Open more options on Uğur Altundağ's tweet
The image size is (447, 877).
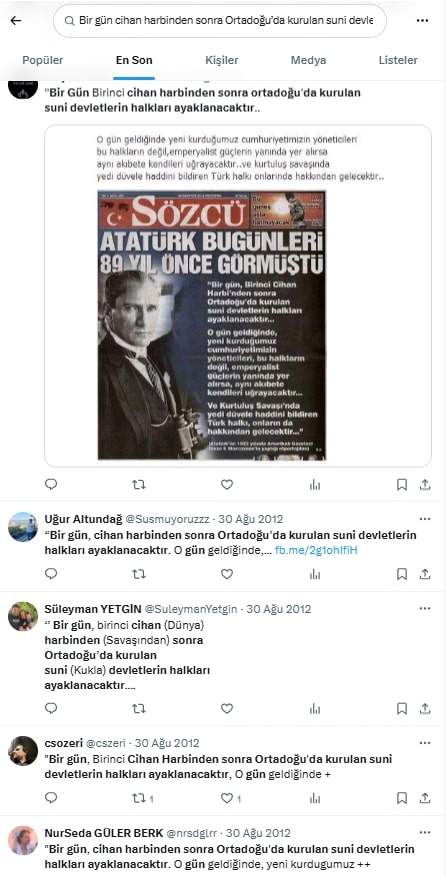point(425,519)
